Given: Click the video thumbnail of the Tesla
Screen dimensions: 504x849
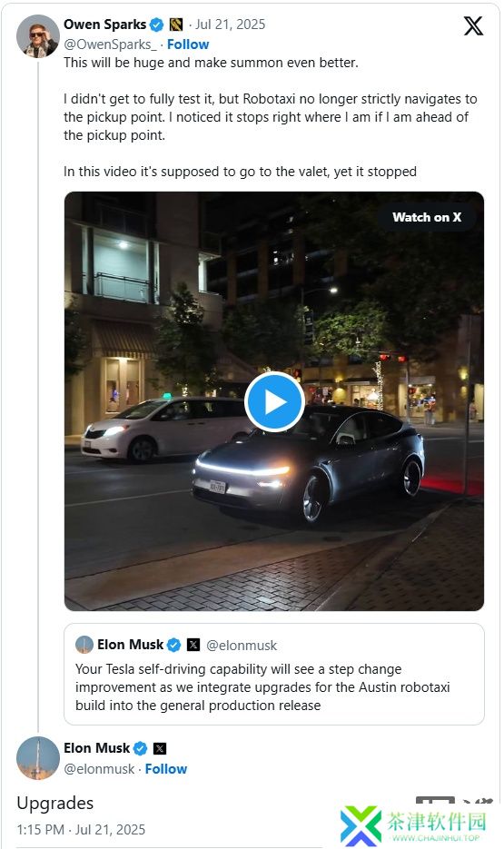Looking at the screenshot, I should pyautogui.click(x=274, y=401).
